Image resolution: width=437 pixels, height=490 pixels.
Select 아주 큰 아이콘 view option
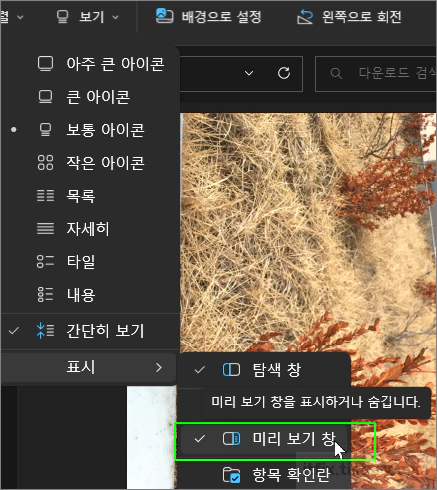tap(90, 64)
